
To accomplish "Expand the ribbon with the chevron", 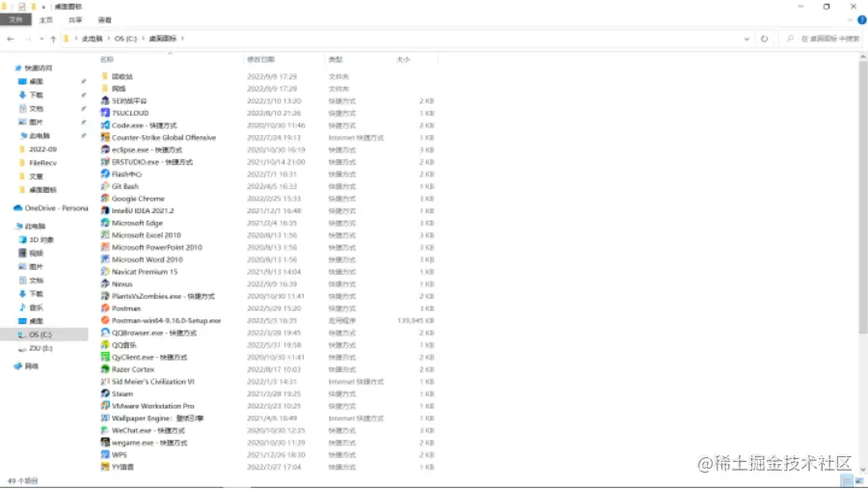I will tap(851, 20).
